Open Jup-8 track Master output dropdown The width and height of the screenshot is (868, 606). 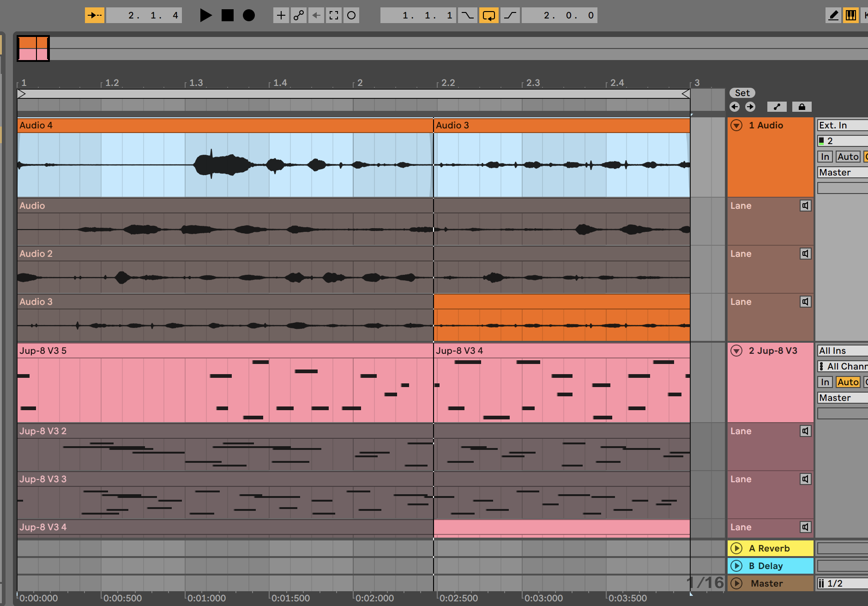(x=843, y=398)
